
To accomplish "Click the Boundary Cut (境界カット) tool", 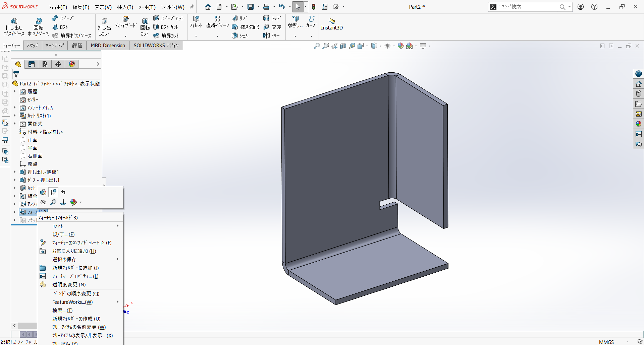I will point(166,36).
